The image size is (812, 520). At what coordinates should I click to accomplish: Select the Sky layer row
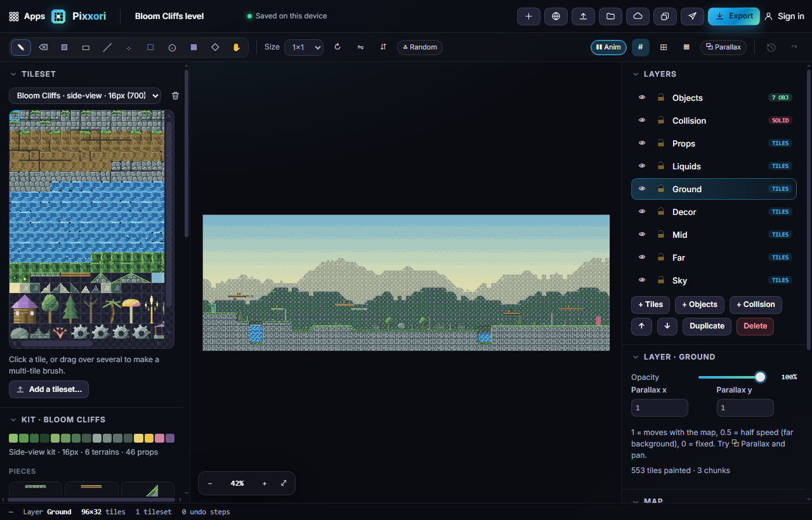[x=714, y=280]
